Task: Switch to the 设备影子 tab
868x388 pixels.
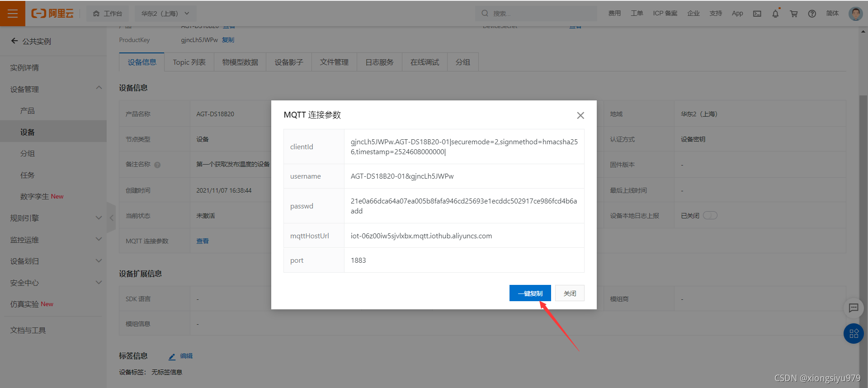Action: point(289,62)
